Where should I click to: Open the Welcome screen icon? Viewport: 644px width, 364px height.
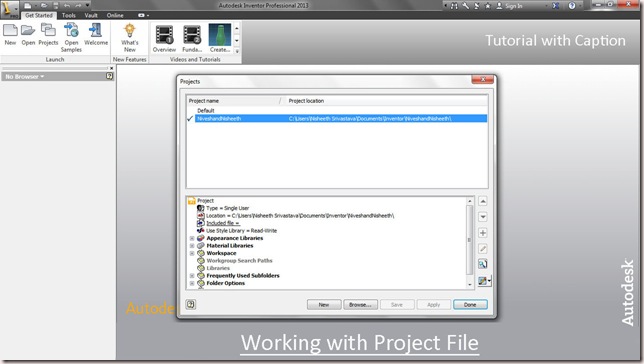[x=96, y=34]
